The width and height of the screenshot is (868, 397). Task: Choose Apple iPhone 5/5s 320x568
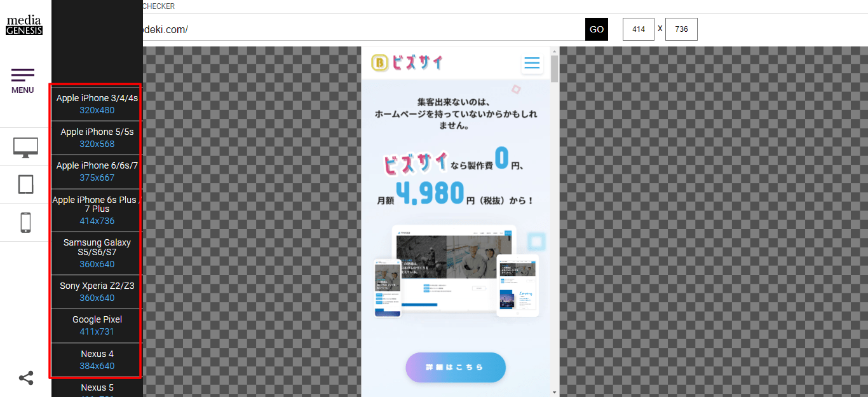pos(97,137)
